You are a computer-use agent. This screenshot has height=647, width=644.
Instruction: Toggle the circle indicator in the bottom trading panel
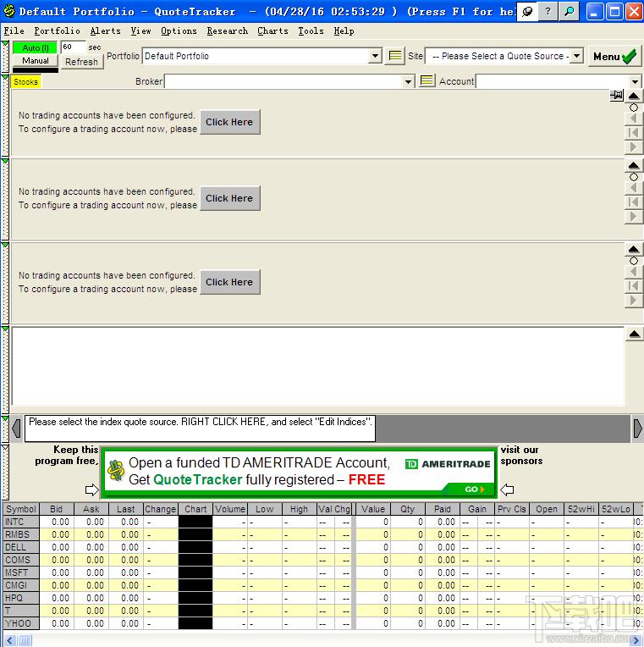coord(634,261)
